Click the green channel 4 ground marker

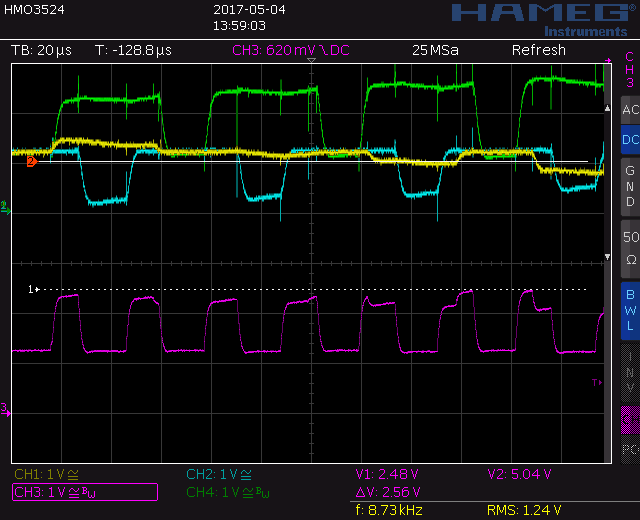click(x=5, y=208)
